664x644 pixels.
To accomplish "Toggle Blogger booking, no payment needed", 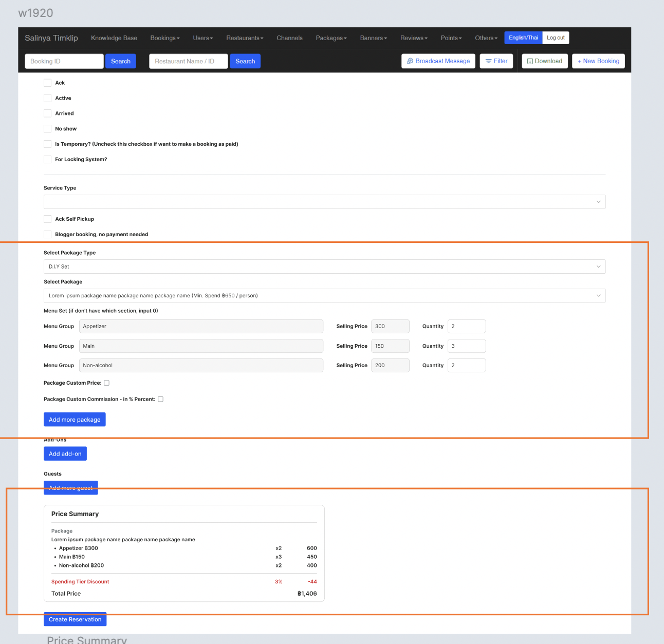I will click(48, 235).
